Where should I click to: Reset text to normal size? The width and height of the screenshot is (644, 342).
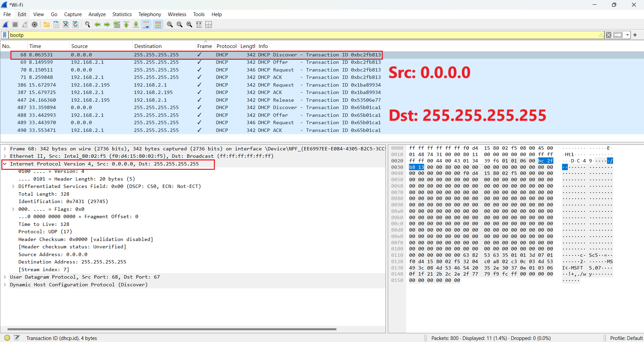coord(189,25)
